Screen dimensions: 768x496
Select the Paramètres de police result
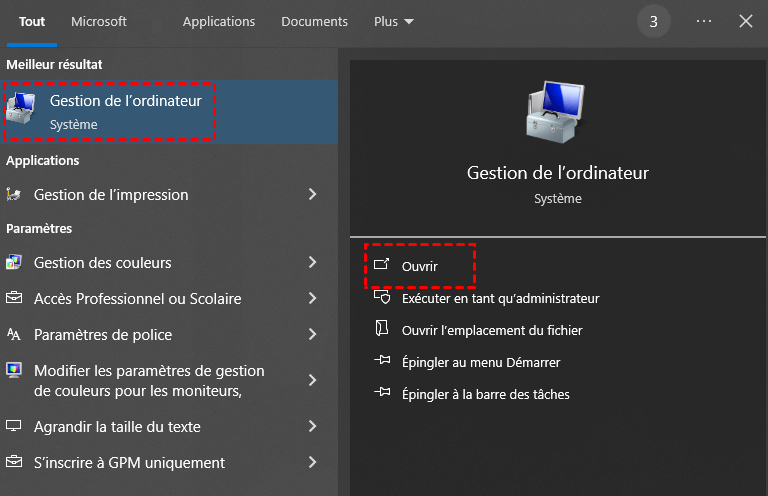(169, 334)
